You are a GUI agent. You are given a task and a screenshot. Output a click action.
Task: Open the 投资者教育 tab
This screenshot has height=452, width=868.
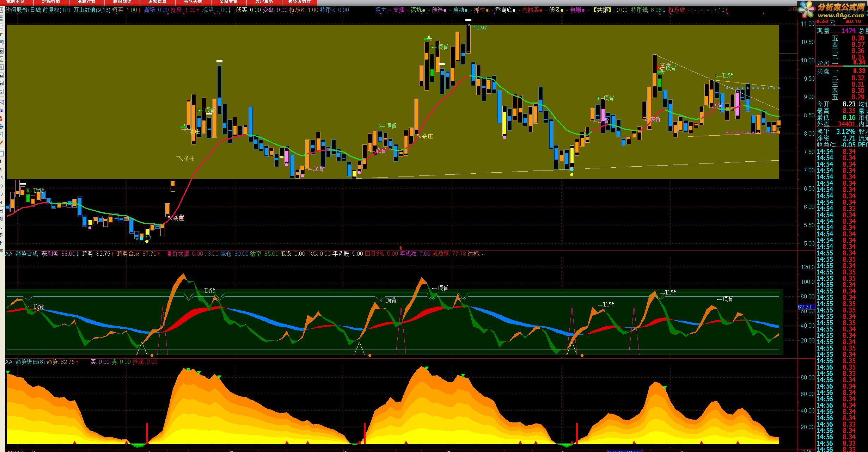point(300,2)
